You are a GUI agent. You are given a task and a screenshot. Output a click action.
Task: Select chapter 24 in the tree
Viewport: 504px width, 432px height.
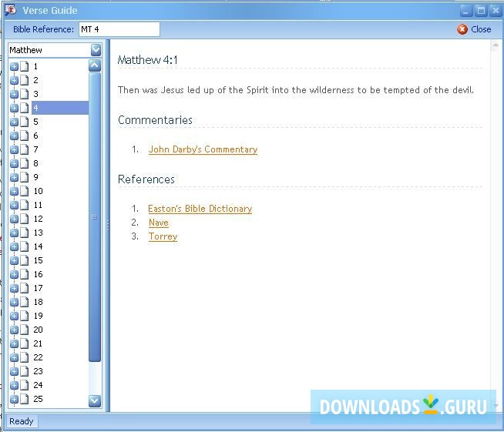38,385
